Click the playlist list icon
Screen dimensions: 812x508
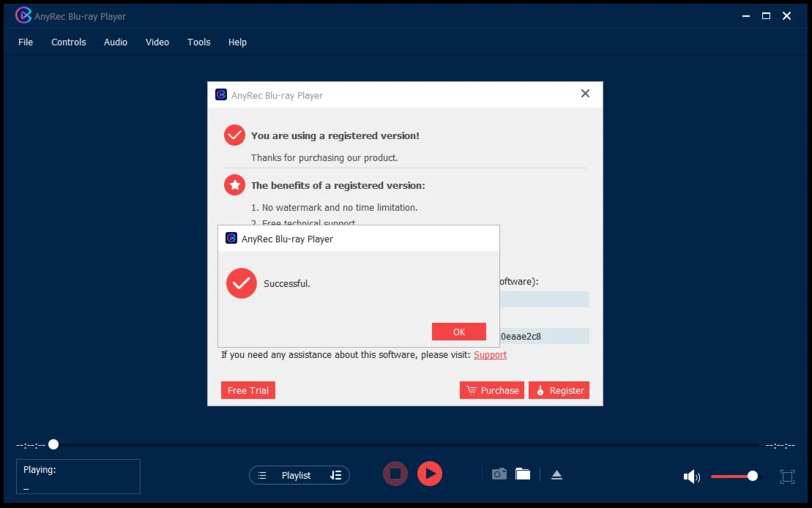262,475
